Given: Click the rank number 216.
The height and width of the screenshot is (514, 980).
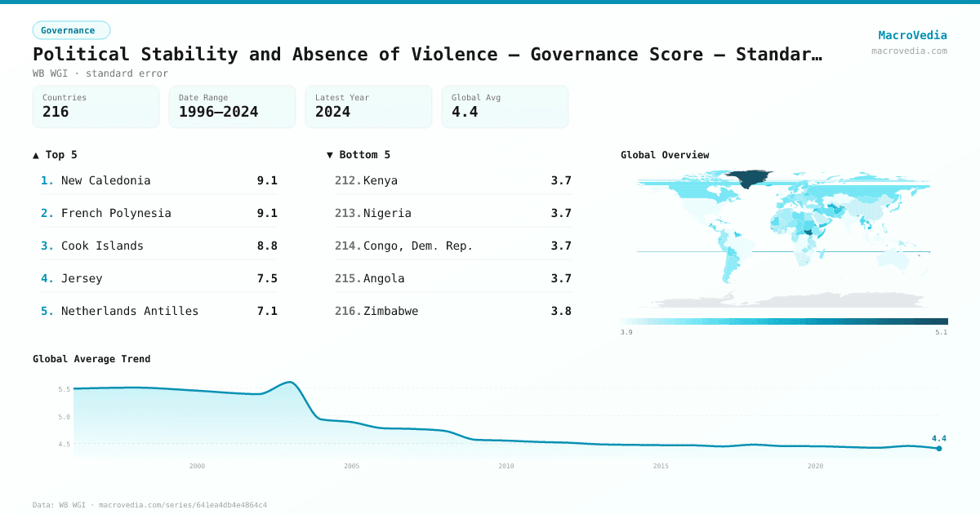Looking at the screenshot, I should [348, 311].
